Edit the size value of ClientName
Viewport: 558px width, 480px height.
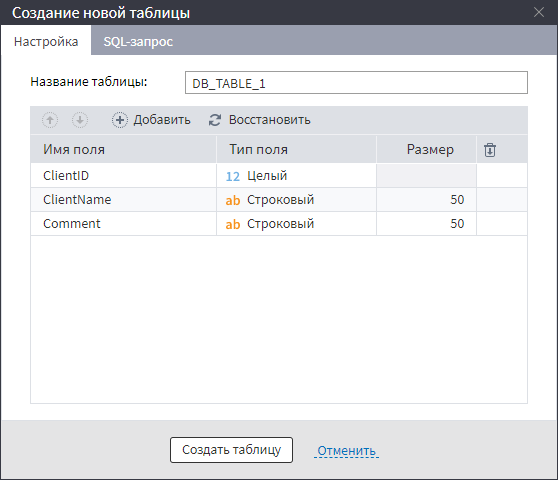point(426,200)
